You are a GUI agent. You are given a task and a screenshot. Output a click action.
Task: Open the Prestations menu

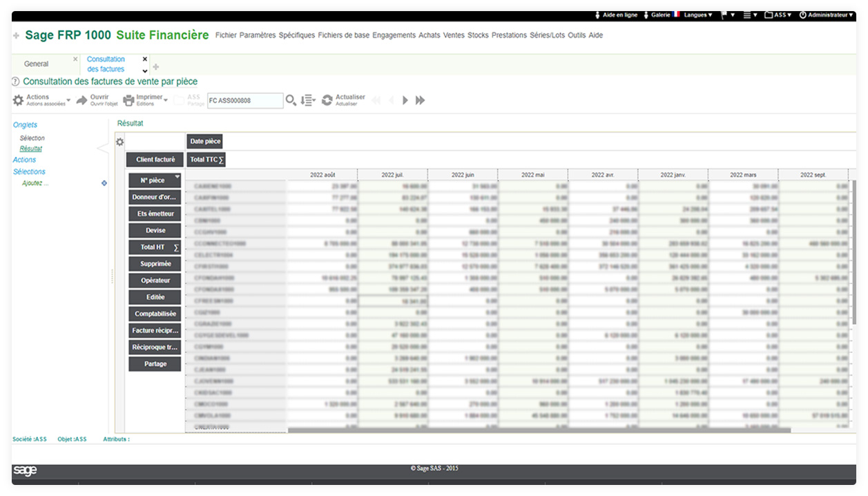point(509,35)
